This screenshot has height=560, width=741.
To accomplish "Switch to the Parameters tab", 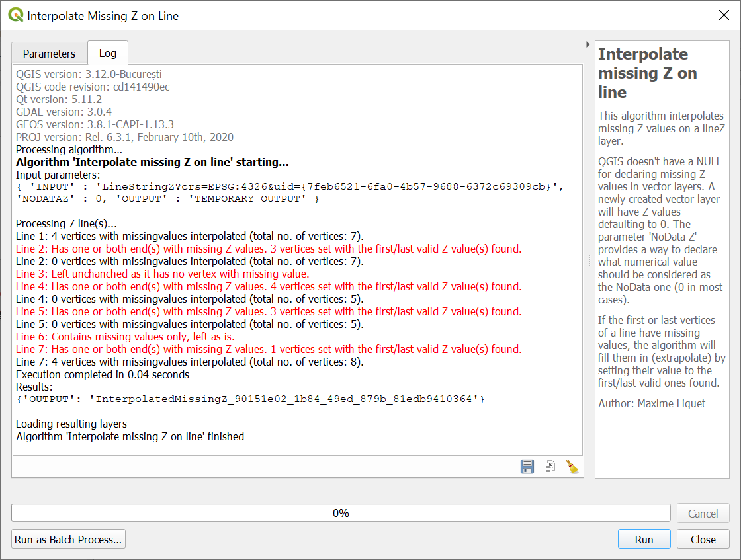I will tap(49, 54).
